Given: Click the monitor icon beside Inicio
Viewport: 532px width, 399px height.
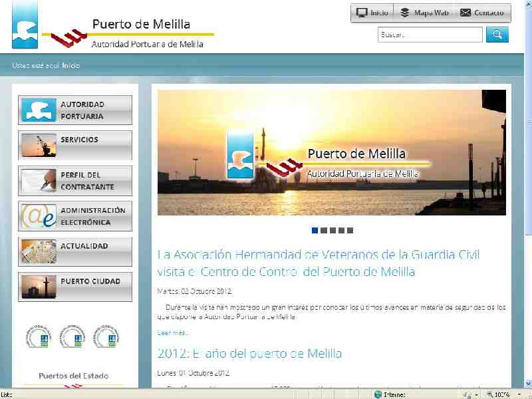Looking at the screenshot, I should click(362, 13).
